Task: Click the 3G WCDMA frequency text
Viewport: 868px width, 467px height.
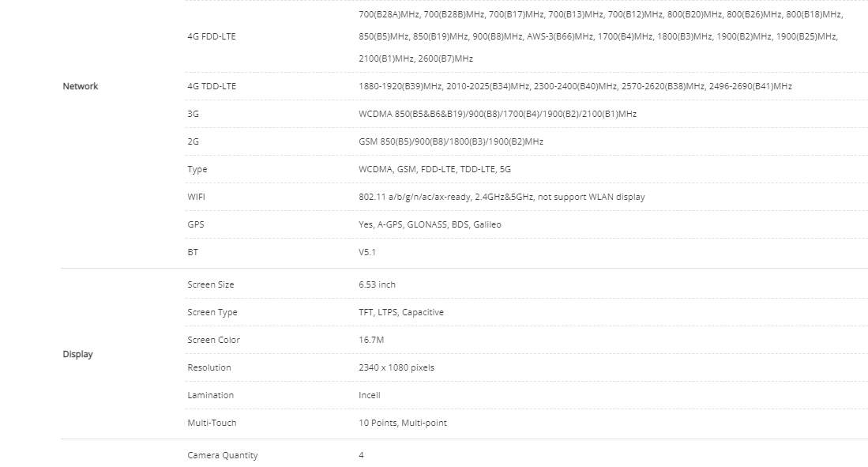Action: (x=498, y=114)
